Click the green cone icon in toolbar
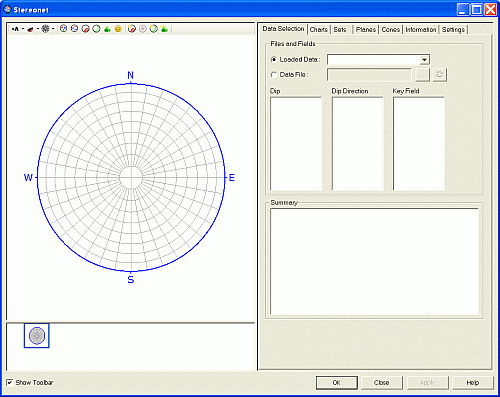Screen dimensions: 500x397 coord(107,29)
